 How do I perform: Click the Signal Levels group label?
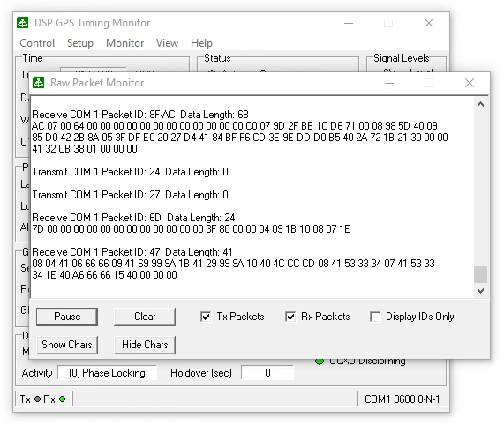[x=401, y=58]
